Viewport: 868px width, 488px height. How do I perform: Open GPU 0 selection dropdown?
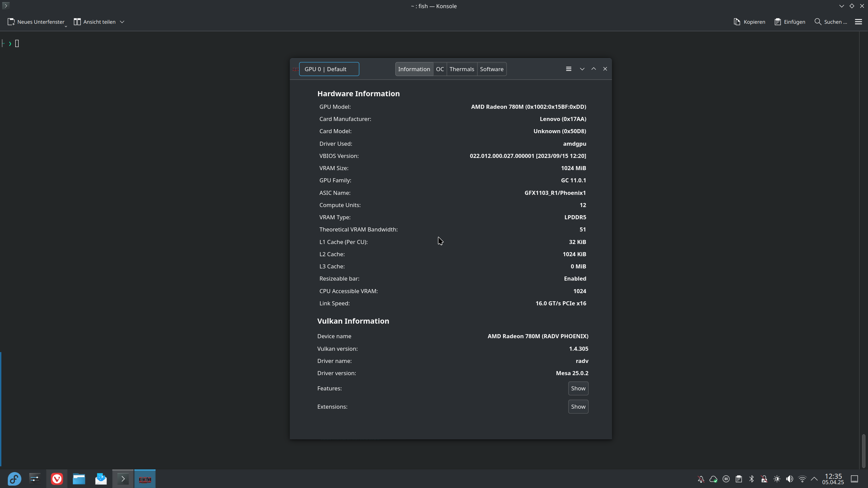pos(329,69)
